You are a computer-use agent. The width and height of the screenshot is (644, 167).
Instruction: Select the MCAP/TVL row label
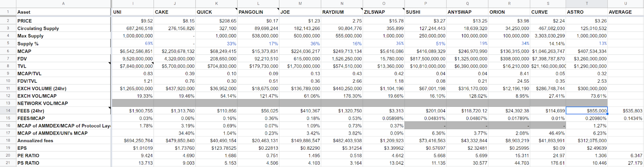click(x=63, y=73)
